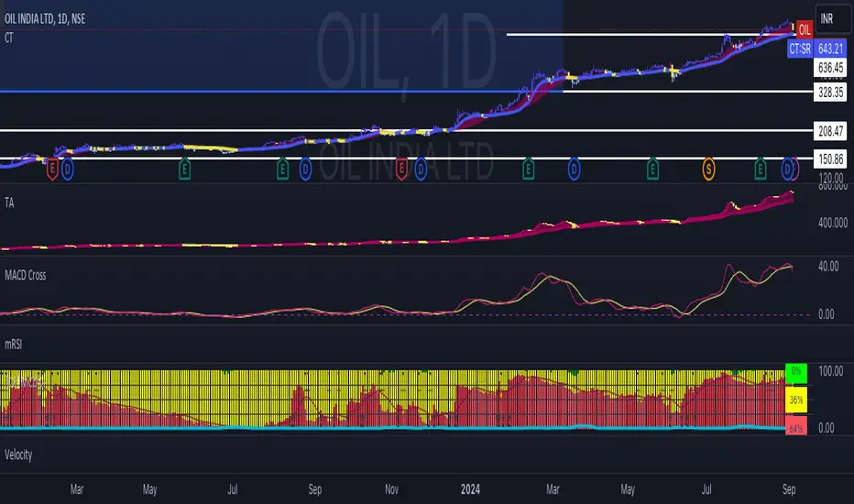Click the 208.47 price level label
Viewport: 854px width, 504px height.
point(830,131)
